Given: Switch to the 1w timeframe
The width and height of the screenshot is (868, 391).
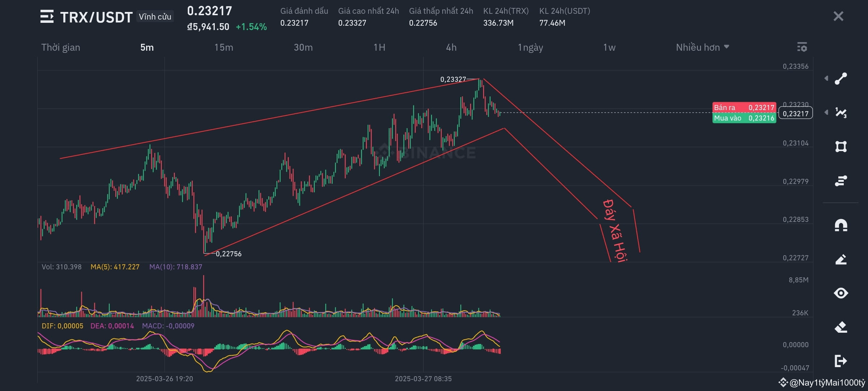Looking at the screenshot, I should pyautogui.click(x=609, y=47).
